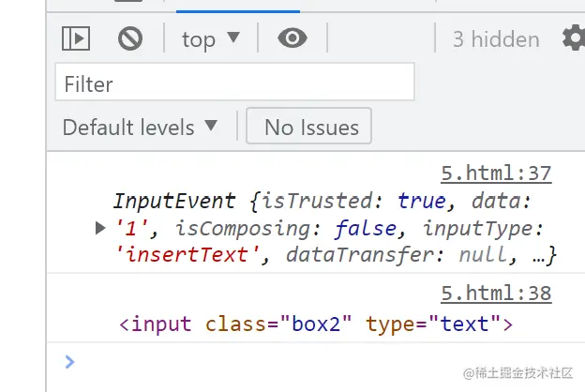This screenshot has height=392, width=585.
Task: Open source link 5.html:38
Action: pos(496,294)
